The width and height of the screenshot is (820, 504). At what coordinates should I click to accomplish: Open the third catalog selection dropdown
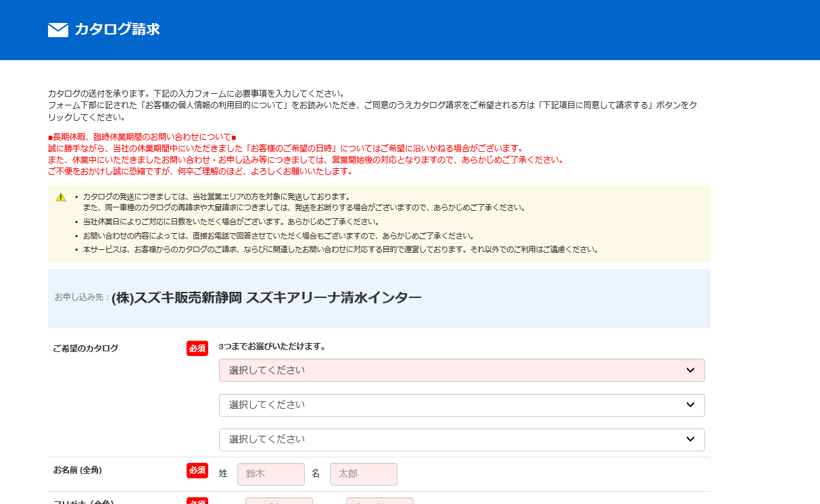pyautogui.click(x=462, y=440)
